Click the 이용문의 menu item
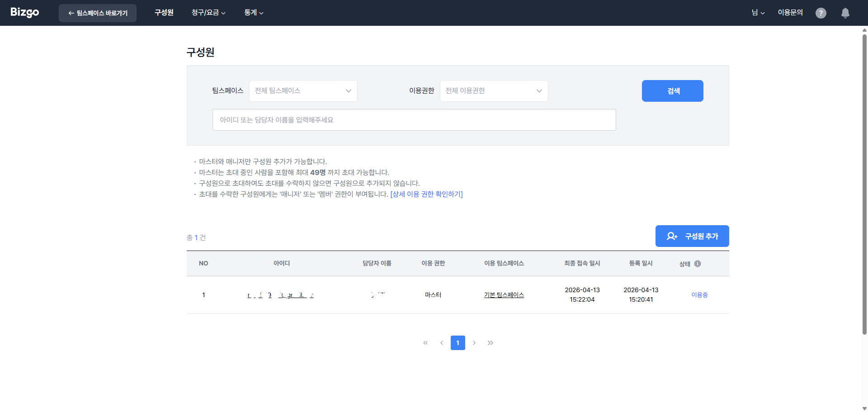Screen dimensions: 868x412 pos(790,12)
